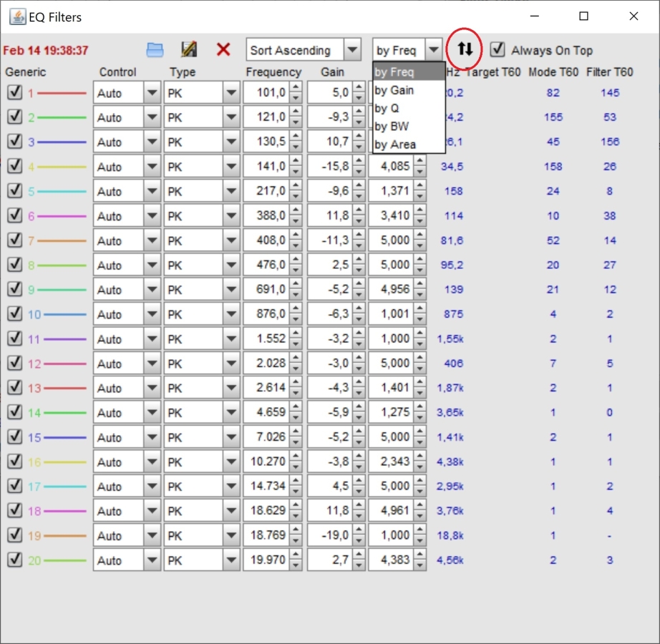Increase filter 10 Q value with up arrow
Image resolution: width=660 pixels, height=644 pixels.
click(420, 309)
